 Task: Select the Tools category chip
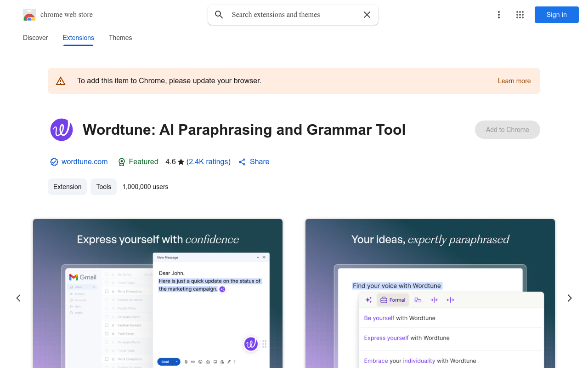[104, 187]
